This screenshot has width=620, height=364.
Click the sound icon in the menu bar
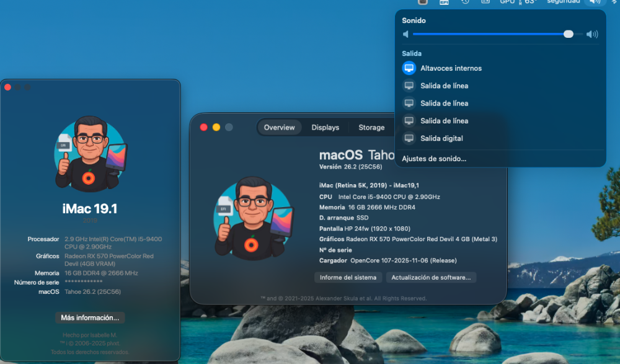pyautogui.click(x=595, y=2)
